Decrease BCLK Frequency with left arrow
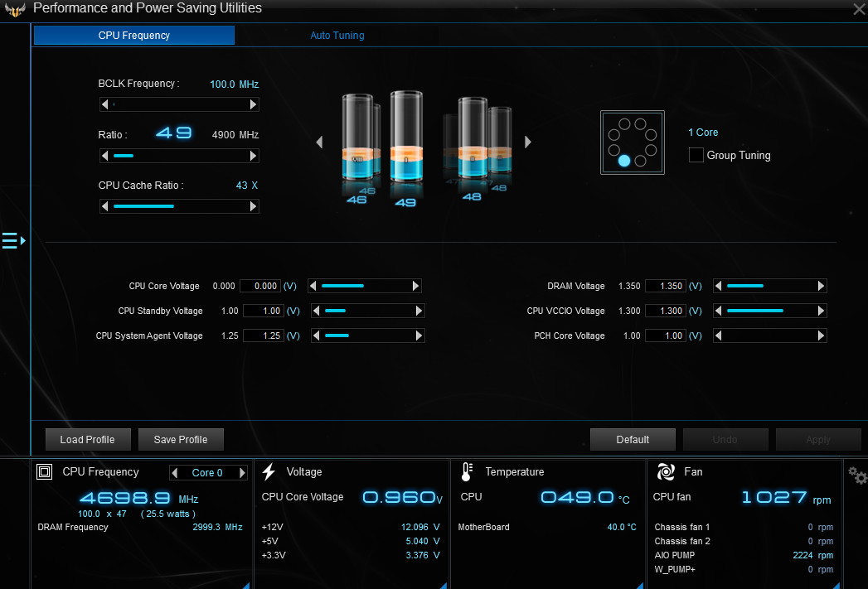The height and width of the screenshot is (589, 868). pos(104,104)
